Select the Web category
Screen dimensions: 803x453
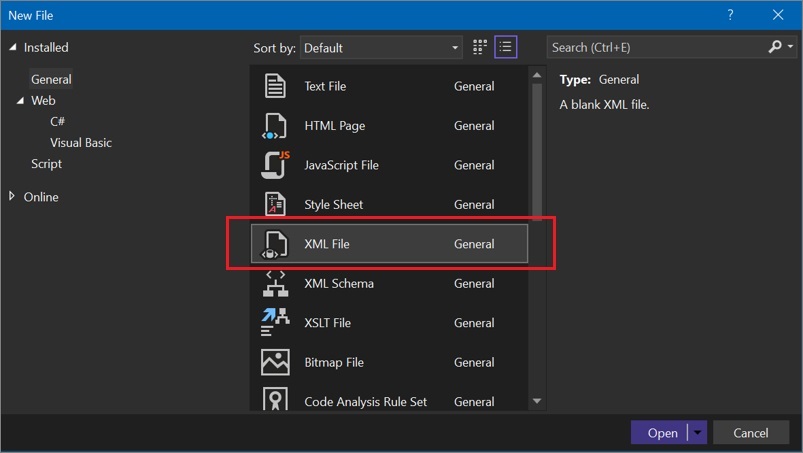[43, 100]
